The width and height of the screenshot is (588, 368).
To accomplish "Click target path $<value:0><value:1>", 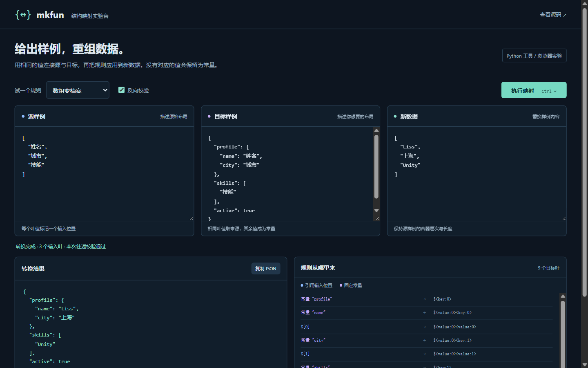I will [454, 354].
